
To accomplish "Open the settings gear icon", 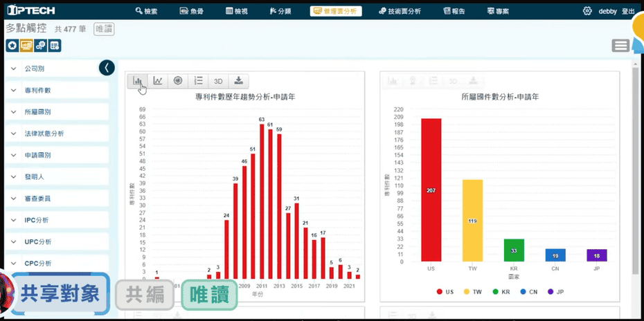I will click(x=587, y=11).
